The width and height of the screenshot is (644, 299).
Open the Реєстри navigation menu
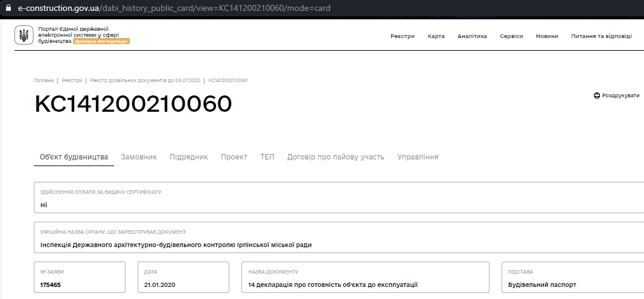[x=403, y=36]
